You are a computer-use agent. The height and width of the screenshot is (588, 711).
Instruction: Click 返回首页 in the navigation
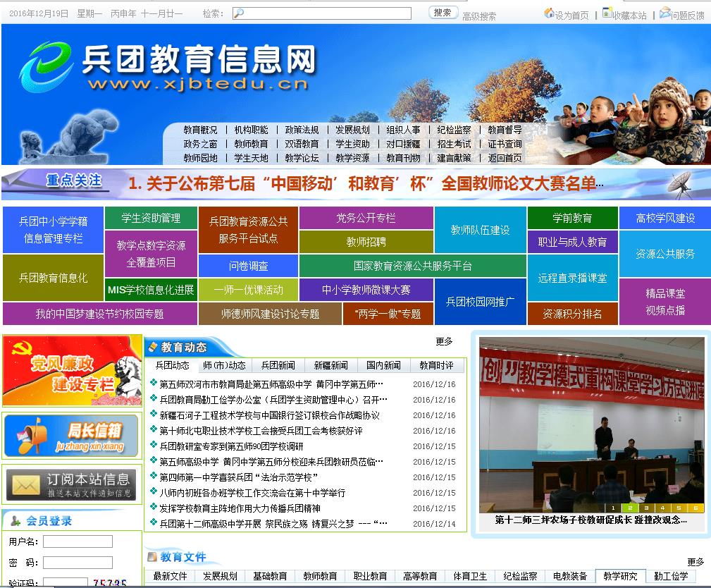pos(505,159)
